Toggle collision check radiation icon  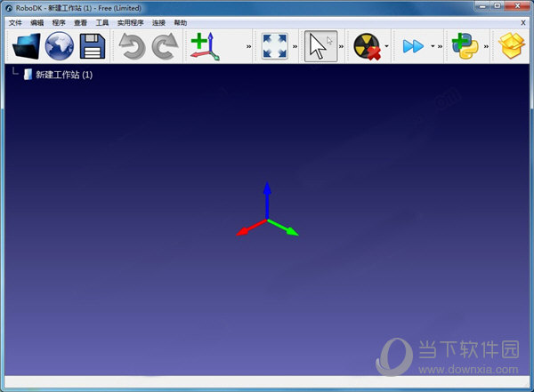tap(367, 46)
